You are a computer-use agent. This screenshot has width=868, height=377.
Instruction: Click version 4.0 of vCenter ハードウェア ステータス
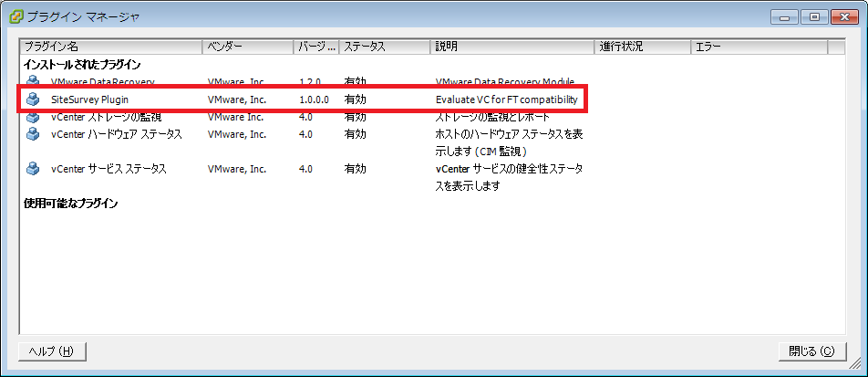click(x=305, y=134)
